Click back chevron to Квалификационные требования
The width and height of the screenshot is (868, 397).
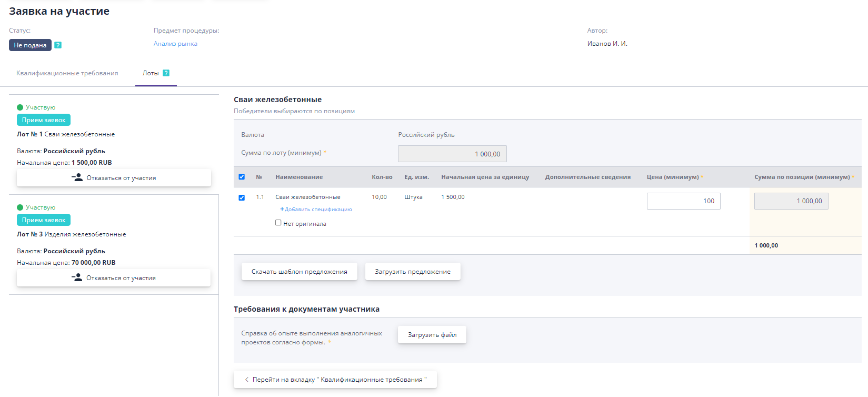click(247, 380)
